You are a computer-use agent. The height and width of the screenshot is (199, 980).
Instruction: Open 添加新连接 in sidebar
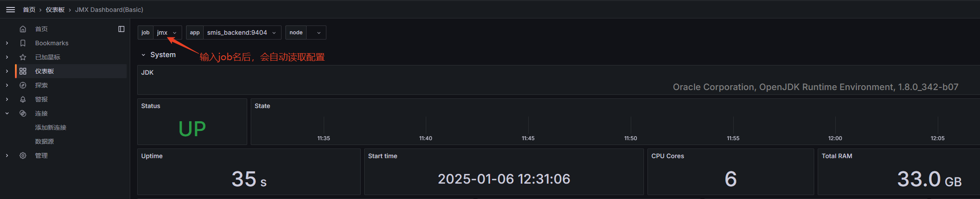tap(51, 127)
